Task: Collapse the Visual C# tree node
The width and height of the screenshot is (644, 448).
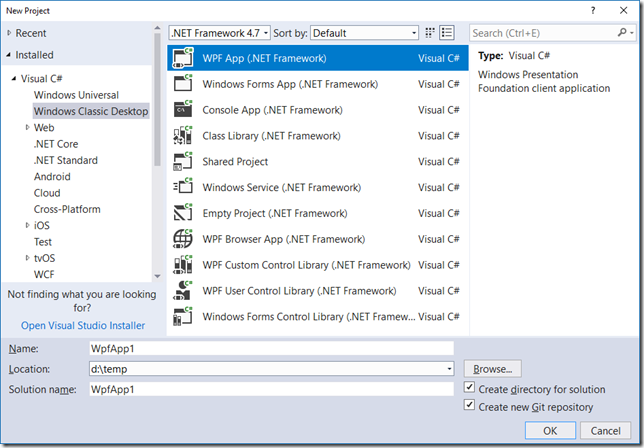Action: (14, 78)
